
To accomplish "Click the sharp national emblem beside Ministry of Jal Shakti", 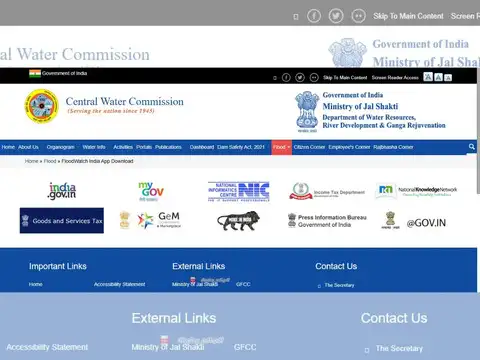I will (307, 112).
